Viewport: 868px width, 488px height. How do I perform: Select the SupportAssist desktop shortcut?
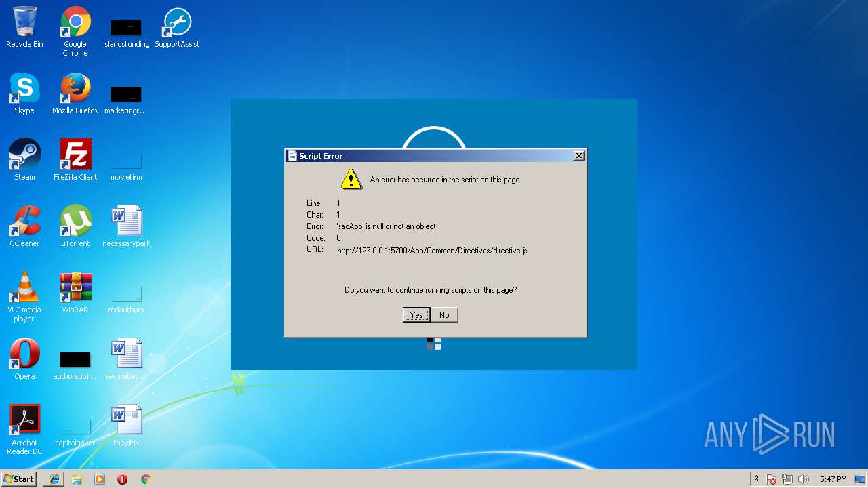click(x=177, y=27)
